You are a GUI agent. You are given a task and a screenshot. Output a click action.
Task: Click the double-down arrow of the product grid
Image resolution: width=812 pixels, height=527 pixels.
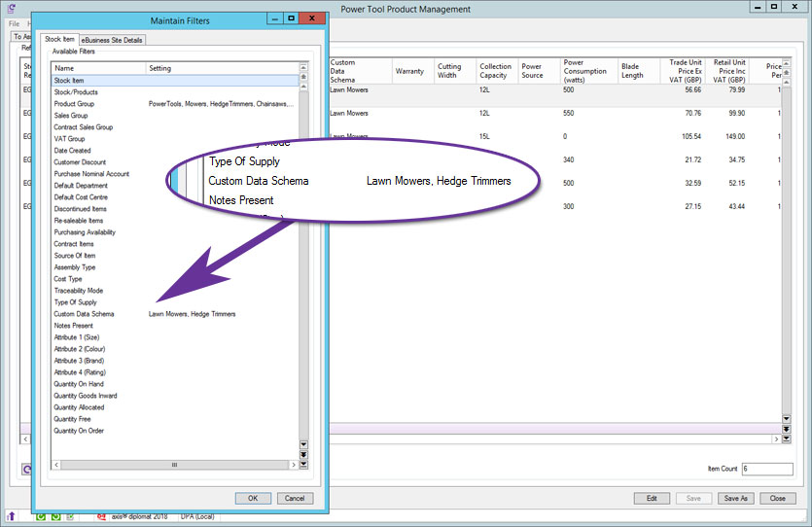coord(786,429)
